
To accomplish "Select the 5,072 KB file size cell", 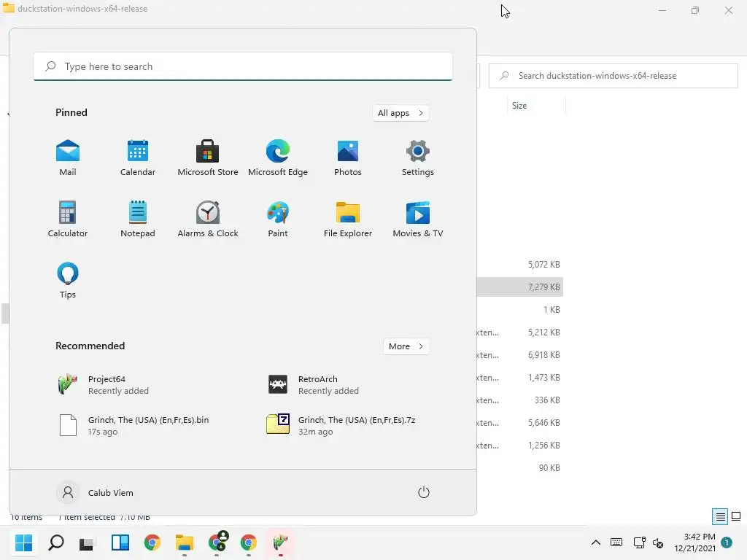I will [x=543, y=264].
